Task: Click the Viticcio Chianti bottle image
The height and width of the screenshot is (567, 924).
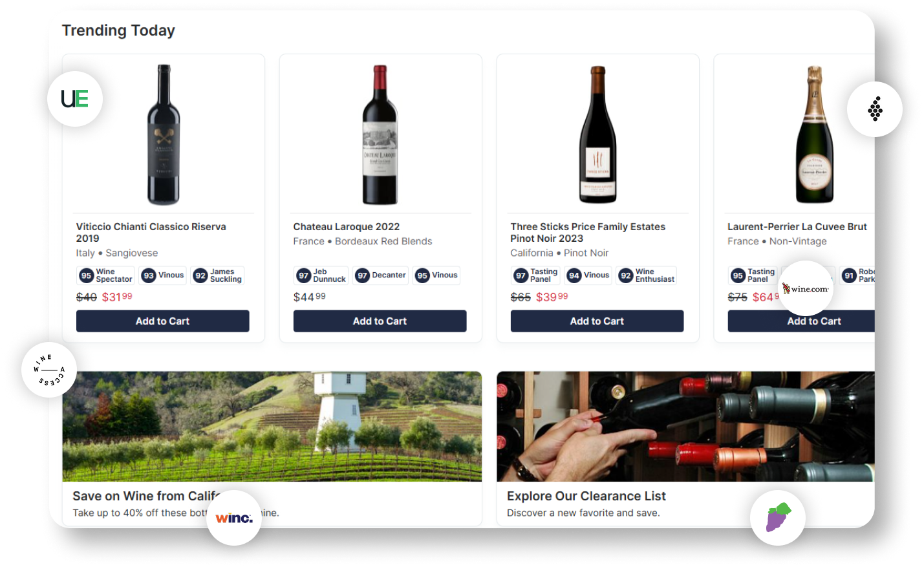Action: pyautogui.click(x=164, y=134)
